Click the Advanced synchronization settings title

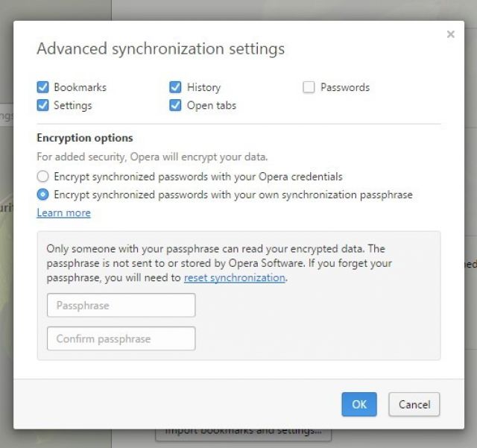[x=161, y=48]
